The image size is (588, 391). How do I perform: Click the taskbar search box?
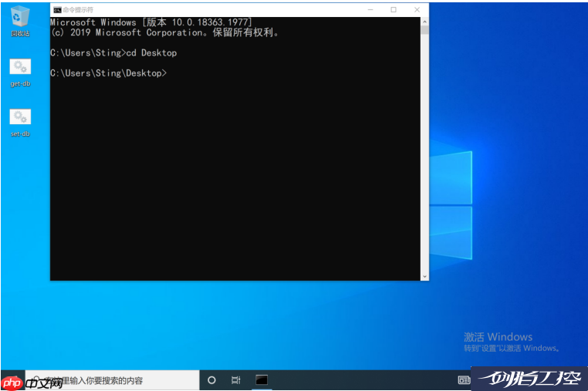click(x=113, y=380)
